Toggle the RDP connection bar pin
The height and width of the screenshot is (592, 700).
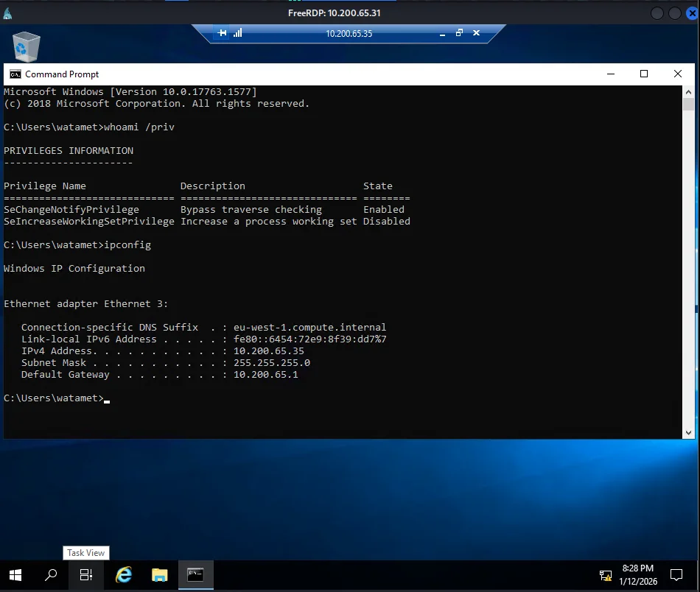point(223,33)
